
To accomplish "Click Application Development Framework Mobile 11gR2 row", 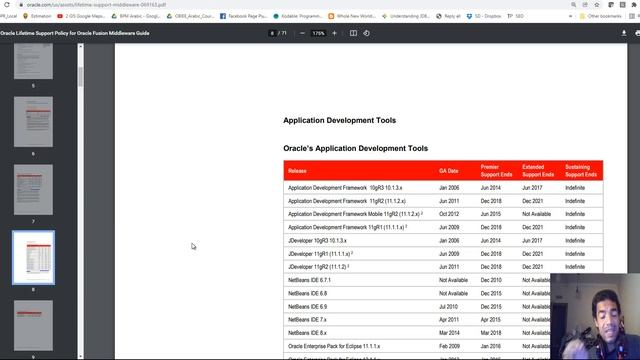I will pos(443,214).
